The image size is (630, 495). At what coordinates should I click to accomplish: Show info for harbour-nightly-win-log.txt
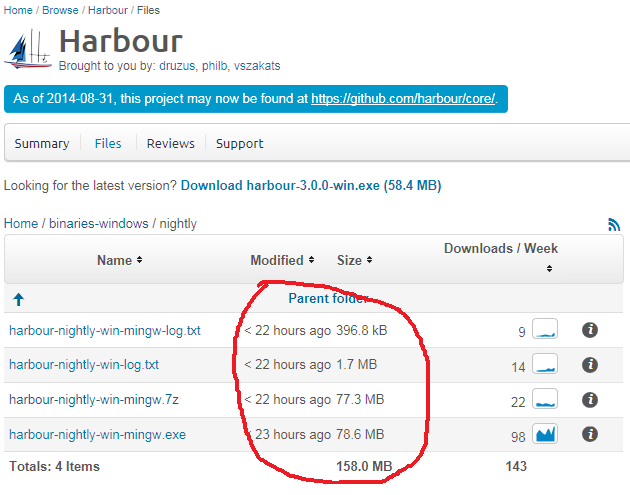589,365
